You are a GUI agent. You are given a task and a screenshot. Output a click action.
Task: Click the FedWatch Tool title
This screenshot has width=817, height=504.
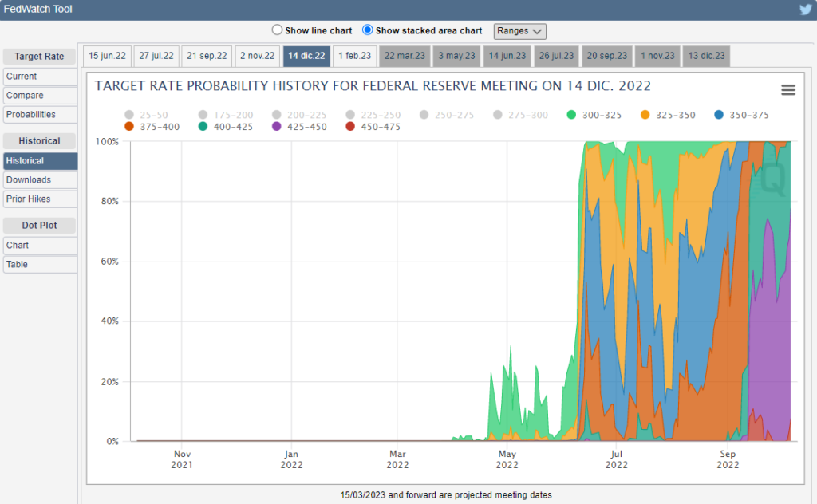pyautogui.click(x=38, y=9)
